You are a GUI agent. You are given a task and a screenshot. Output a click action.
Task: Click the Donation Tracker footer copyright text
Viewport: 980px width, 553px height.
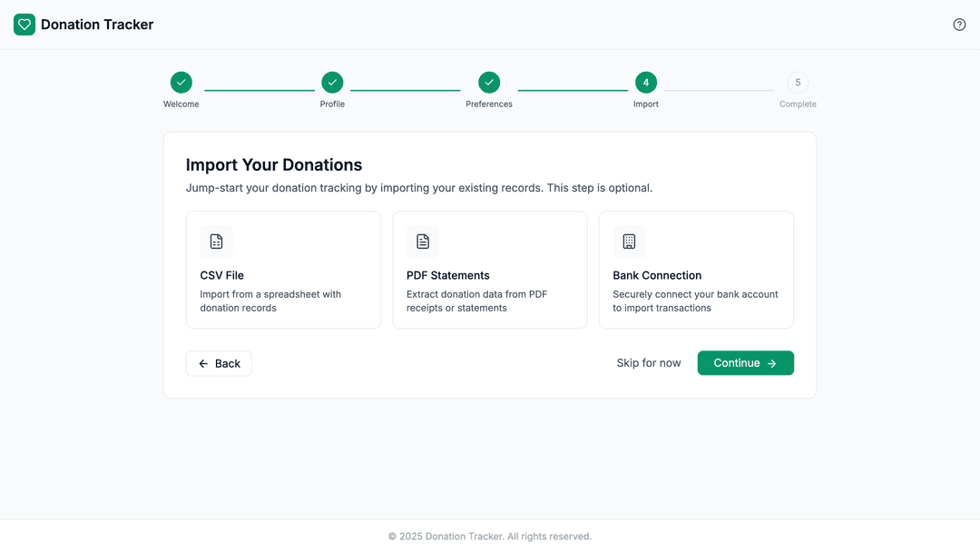[x=490, y=536]
